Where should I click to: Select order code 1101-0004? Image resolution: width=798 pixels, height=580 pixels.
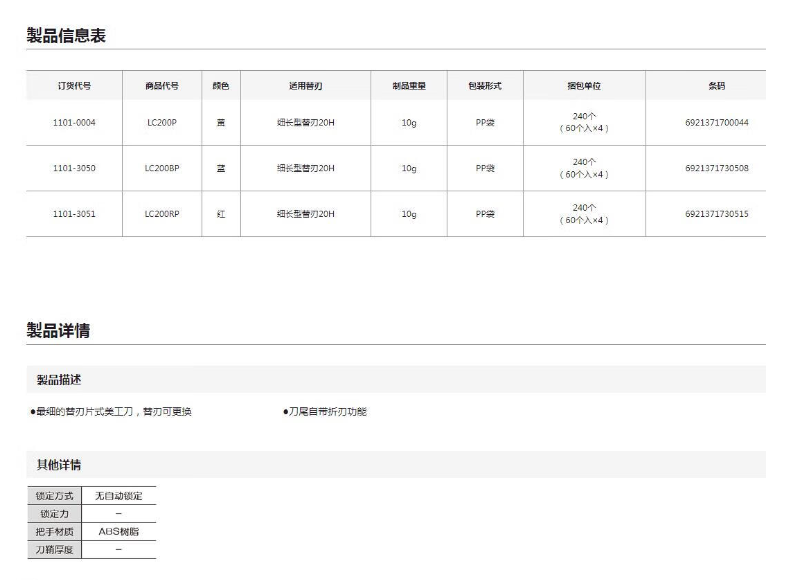pos(74,123)
